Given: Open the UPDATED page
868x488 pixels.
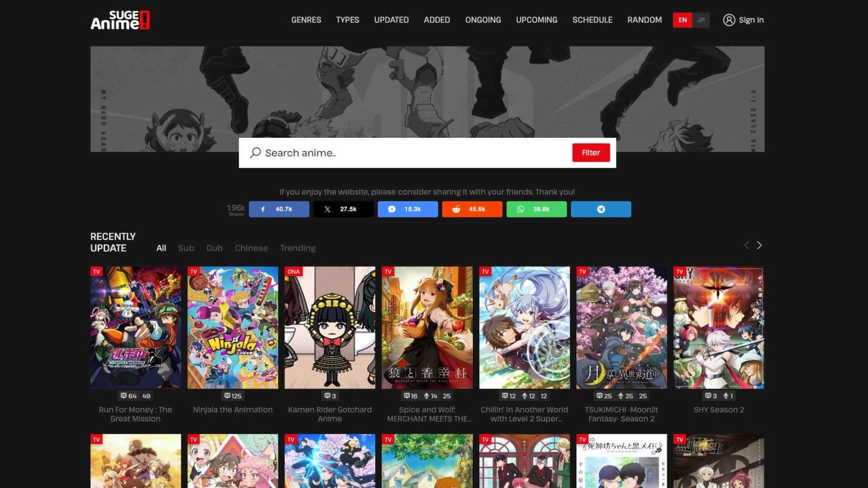Looking at the screenshot, I should pyautogui.click(x=391, y=20).
